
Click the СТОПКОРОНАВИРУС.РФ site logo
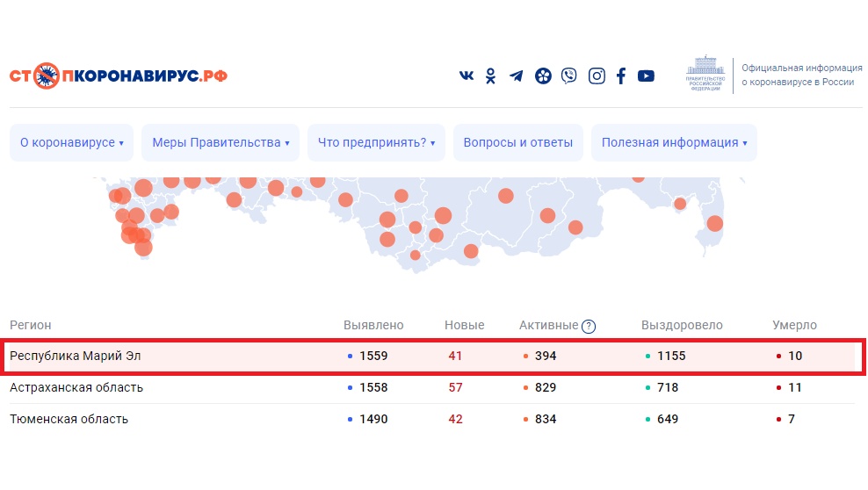tap(119, 76)
